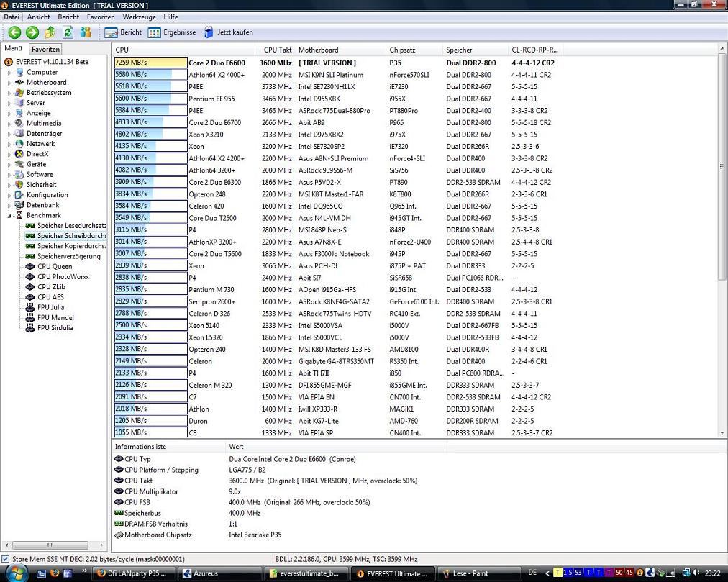Open the Werkzeuge menu
Image resolution: width=728 pixels, height=582 pixels.
[x=140, y=17]
